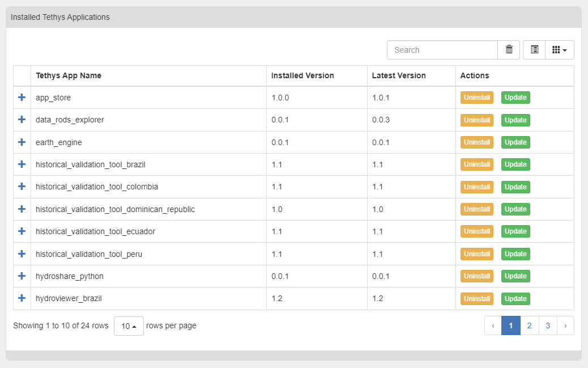The image size is (588, 368).
Task: Expand hydroviewer_brazil row details
Action: [x=22, y=298]
